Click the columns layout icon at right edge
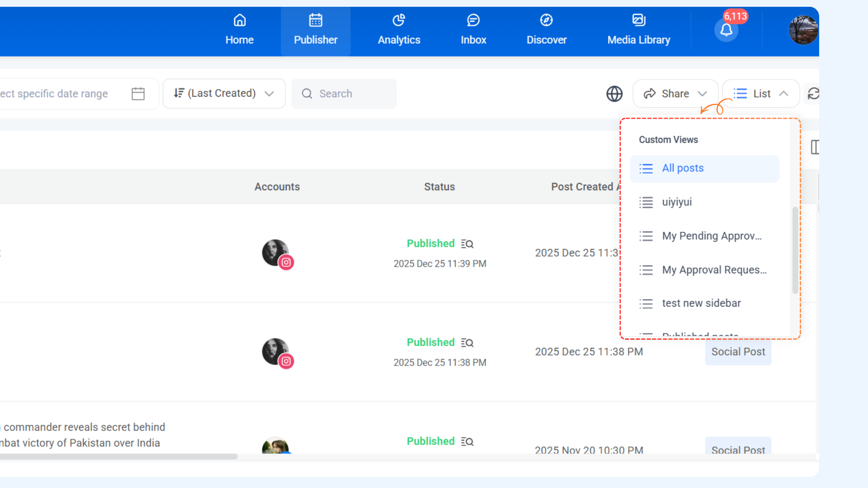Viewport: 868px width, 488px height. point(815,147)
